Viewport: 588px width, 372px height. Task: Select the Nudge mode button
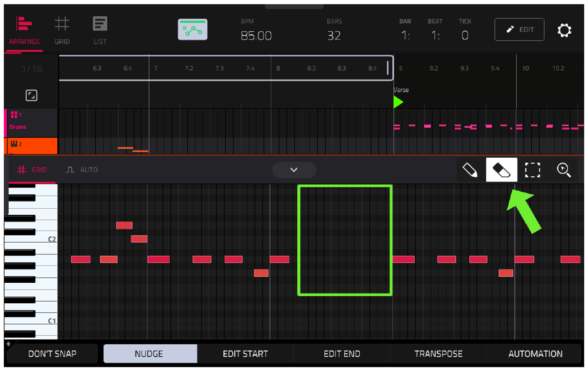point(150,354)
